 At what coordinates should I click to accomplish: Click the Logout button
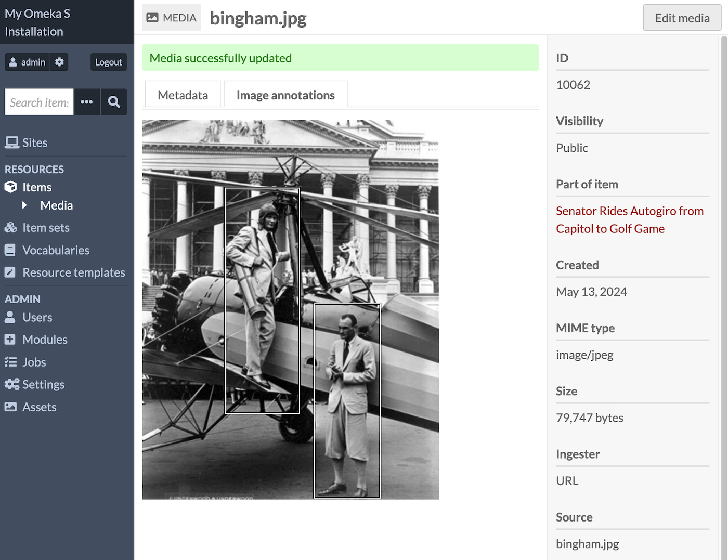click(x=109, y=62)
